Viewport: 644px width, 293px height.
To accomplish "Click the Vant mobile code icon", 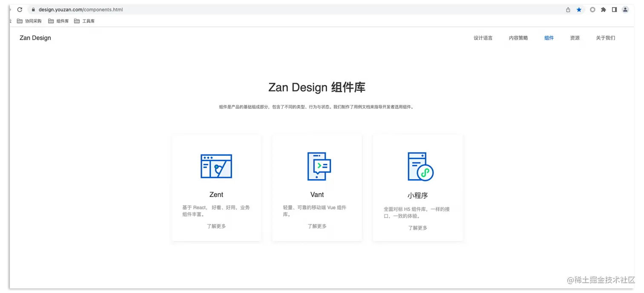I will pos(319,166).
